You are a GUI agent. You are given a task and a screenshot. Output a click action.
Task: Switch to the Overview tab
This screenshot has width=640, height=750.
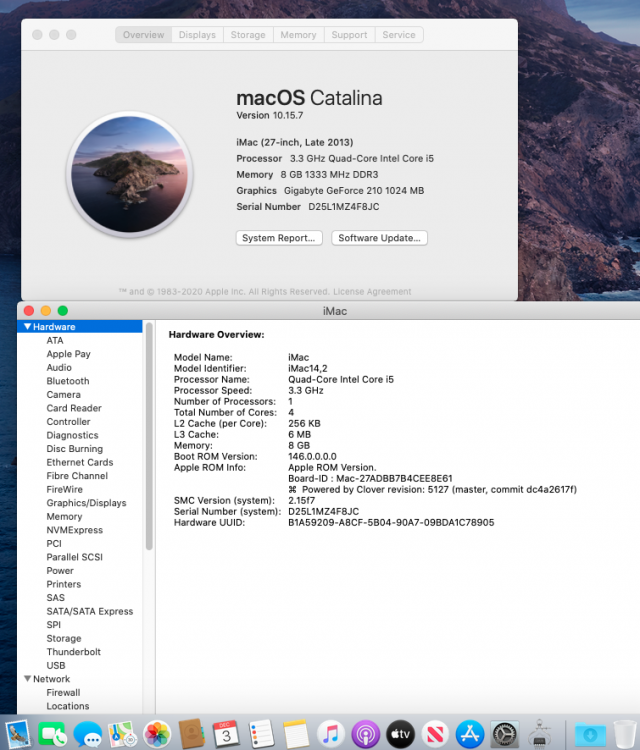coord(143,35)
